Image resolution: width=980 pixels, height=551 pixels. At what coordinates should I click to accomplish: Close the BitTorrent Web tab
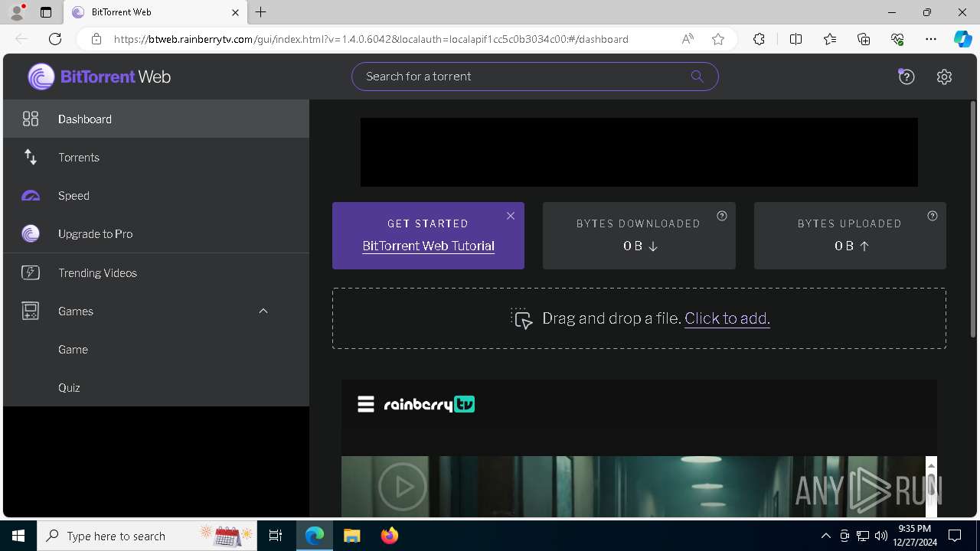235,12
